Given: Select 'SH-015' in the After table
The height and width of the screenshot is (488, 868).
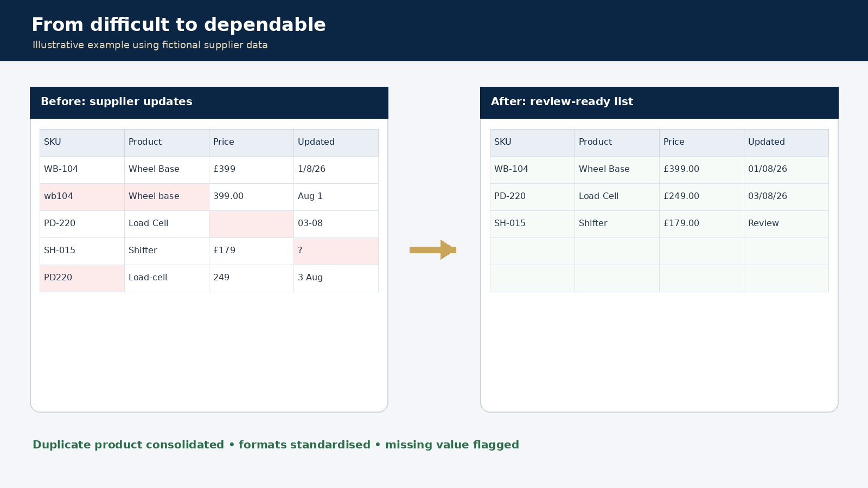Looking at the screenshot, I should pyautogui.click(x=532, y=224).
